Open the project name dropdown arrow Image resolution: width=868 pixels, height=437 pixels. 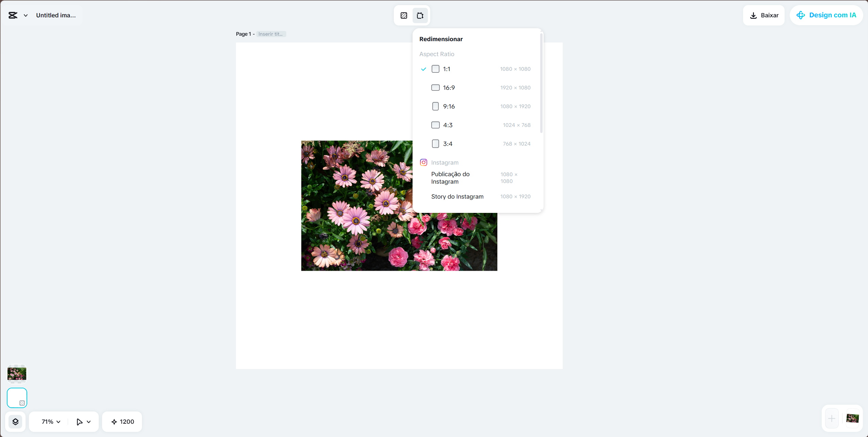coord(26,15)
